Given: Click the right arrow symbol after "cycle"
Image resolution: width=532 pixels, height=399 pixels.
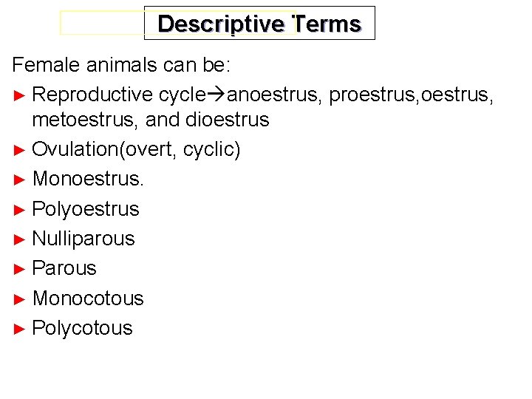Looking at the screenshot, I should 216,95.
